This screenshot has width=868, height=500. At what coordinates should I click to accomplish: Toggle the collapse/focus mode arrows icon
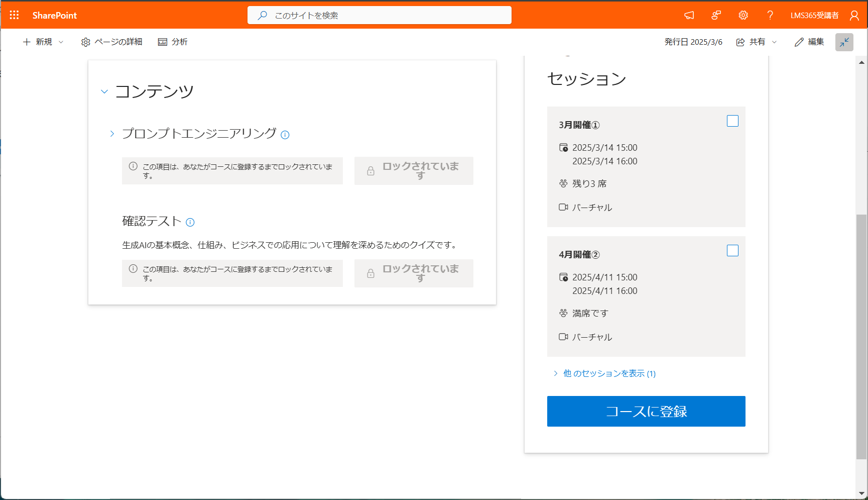(x=844, y=42)
